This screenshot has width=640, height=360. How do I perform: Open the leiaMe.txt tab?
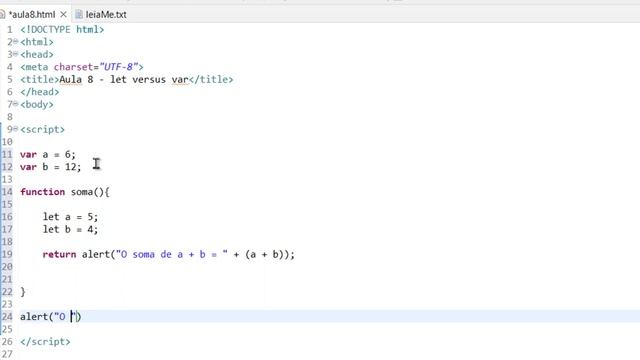pyautogui.click(x=106, y=15)
